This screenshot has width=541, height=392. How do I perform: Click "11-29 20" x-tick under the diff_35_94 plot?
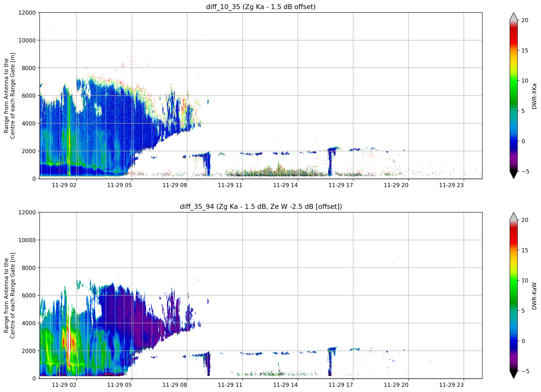point(396,385)
